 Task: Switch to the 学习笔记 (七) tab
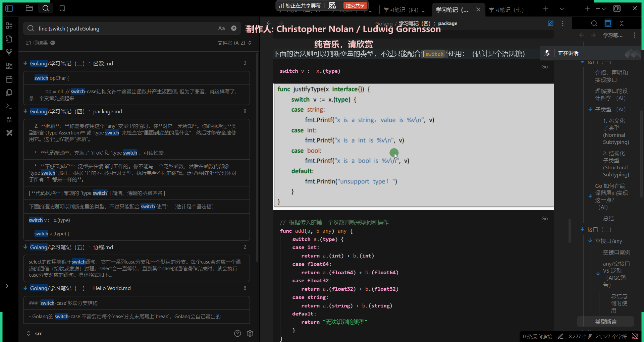tap(506, 10)
